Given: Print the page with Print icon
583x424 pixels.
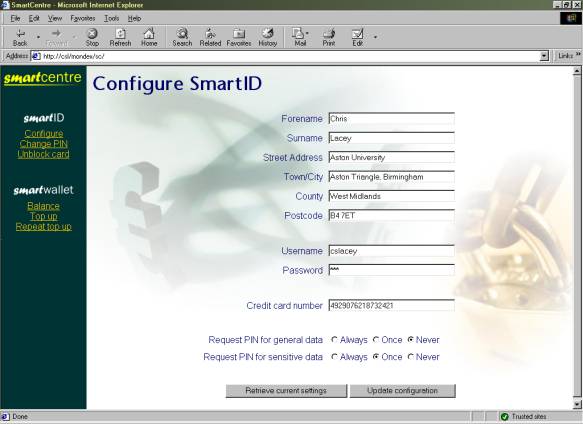Looking at the screenshot, I should coord(329,37).
